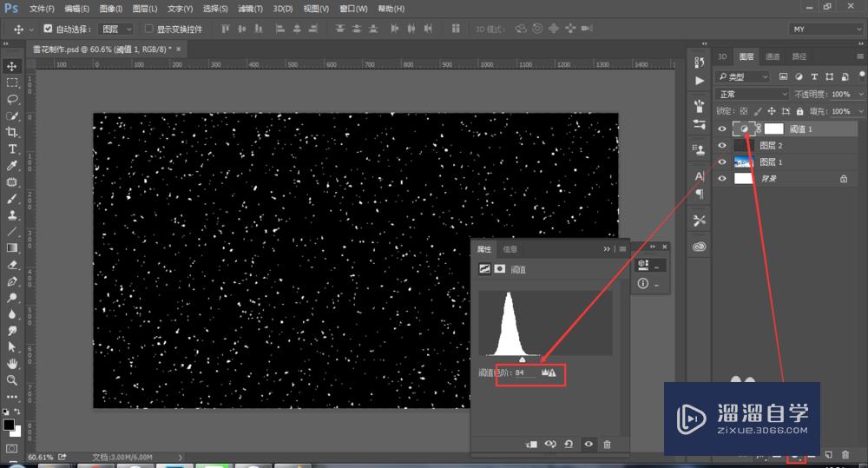Delete adjustment layer in Properties panel

(607, 445)
